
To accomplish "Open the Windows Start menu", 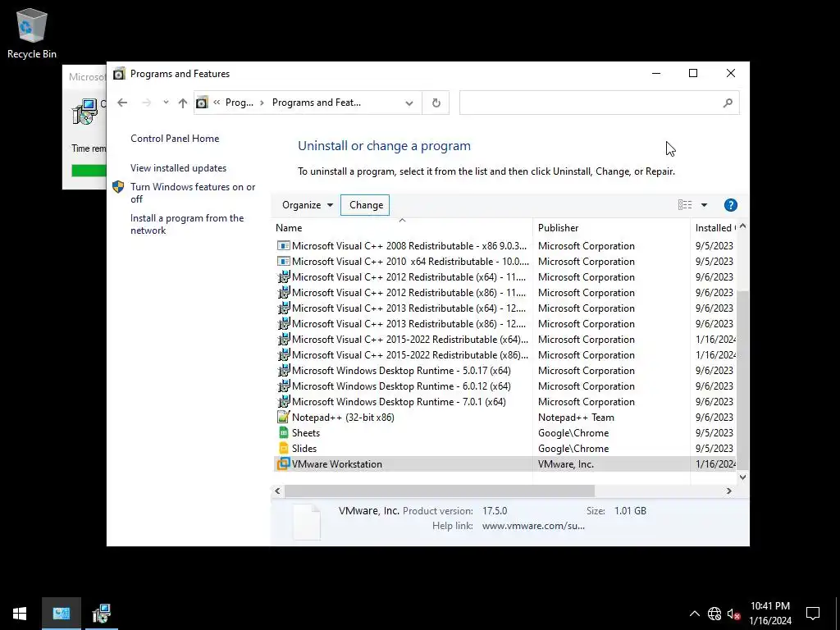I will click(20, 614).
